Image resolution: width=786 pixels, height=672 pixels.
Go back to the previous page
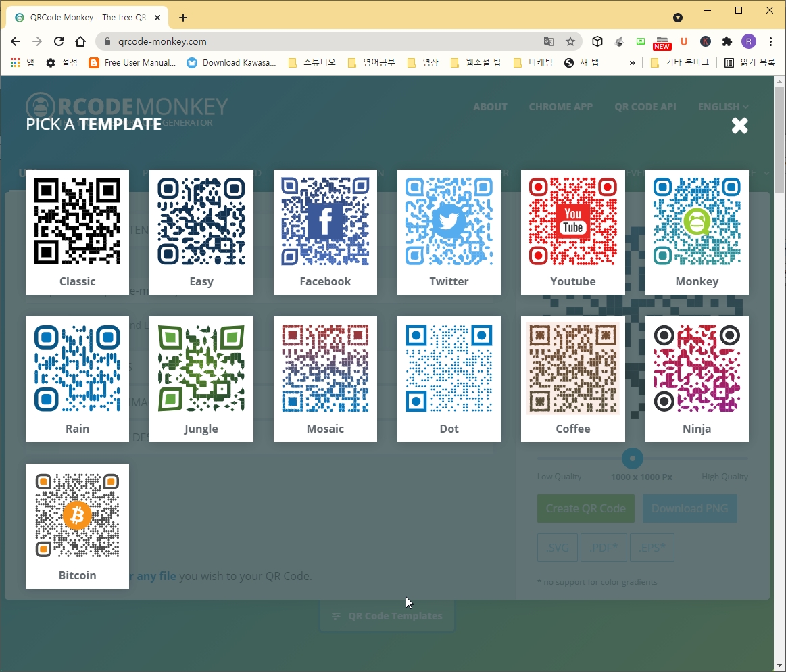tap(16, 41)
